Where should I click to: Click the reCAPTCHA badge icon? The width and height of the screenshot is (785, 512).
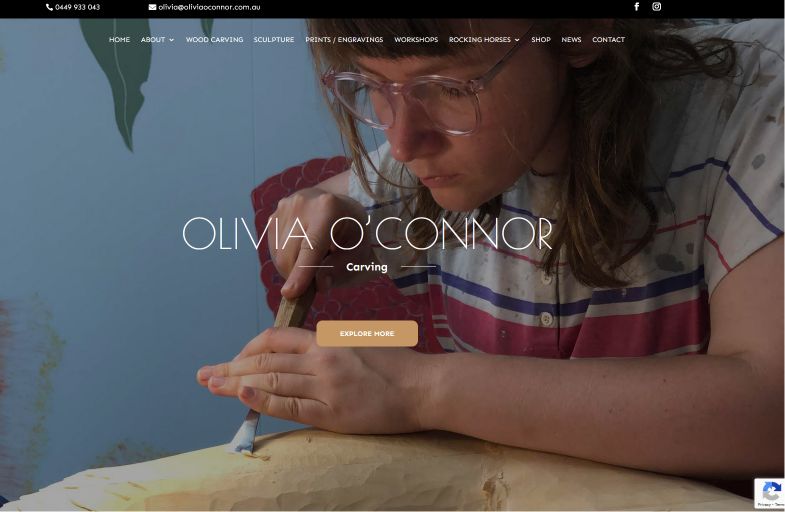click(x=771, y=491)
